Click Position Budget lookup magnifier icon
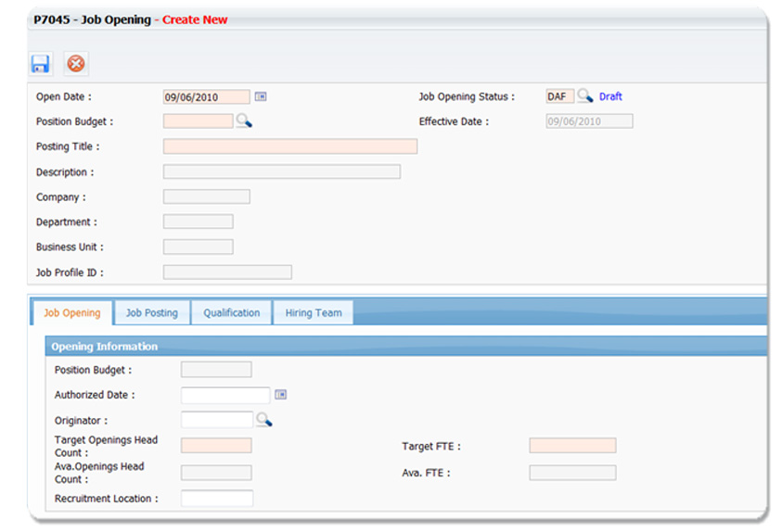This screenshot has width=782, height=532. click(x=243, y=120)
